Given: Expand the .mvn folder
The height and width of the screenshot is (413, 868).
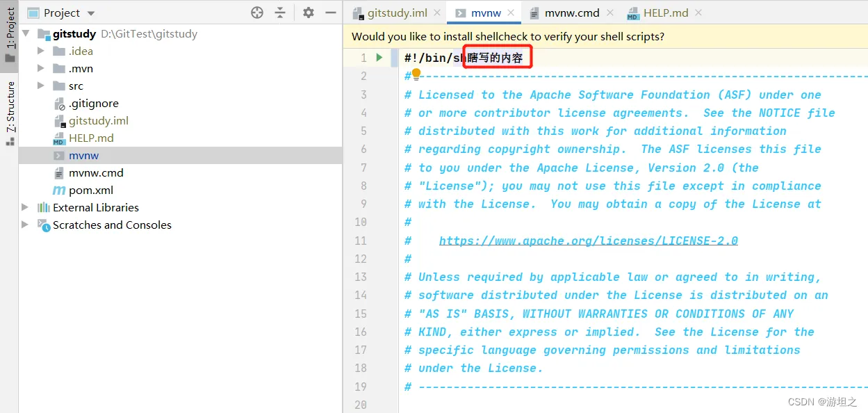Looking at the screenshot, I should (x=41, y=68).
